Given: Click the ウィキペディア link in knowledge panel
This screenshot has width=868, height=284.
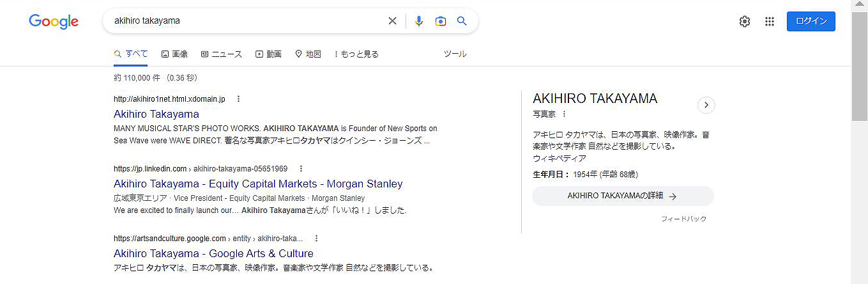Looking at the screenshot, I should (560, 158).
